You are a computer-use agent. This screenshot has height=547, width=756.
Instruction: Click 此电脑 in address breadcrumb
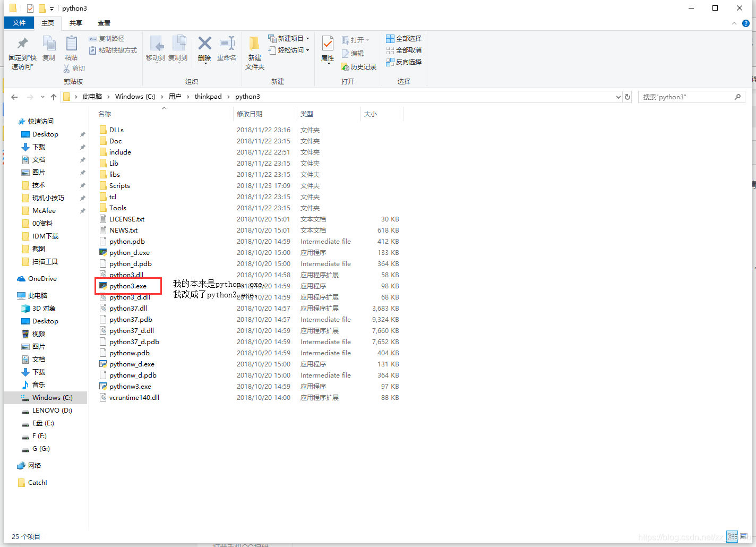pyautogui.click(x=92, y=97)
